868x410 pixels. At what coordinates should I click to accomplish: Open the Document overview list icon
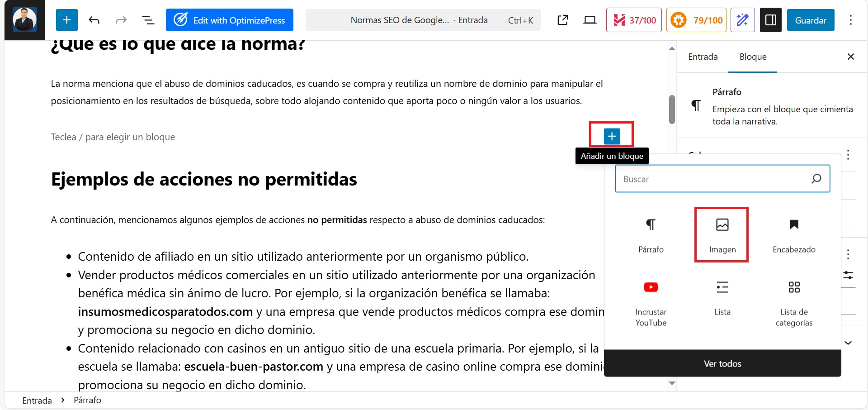(148, 20)
